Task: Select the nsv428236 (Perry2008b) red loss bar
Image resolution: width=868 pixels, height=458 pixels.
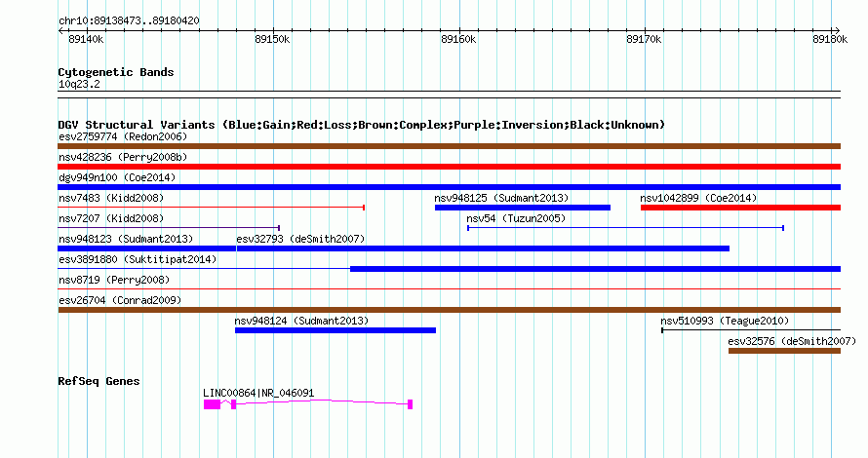Action: point(449,167)
